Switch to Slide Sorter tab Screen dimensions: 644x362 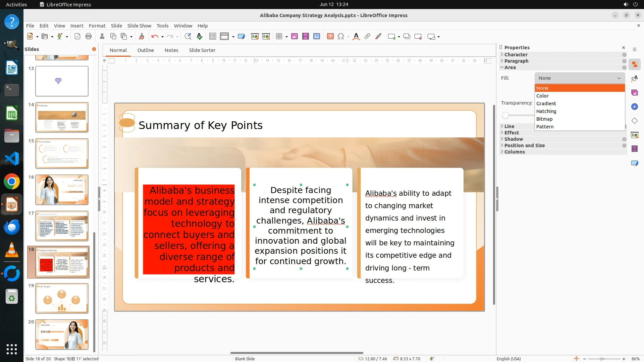coord(202,50)
